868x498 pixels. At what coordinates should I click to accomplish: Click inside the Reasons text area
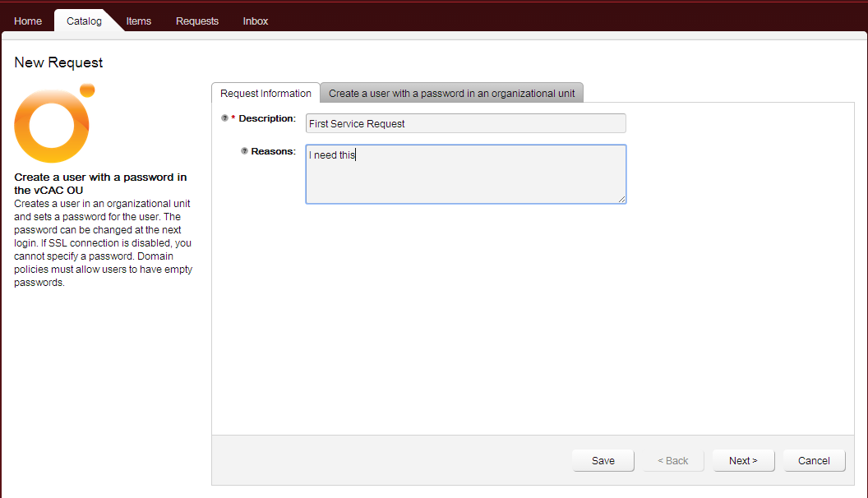tap(465, 174)
